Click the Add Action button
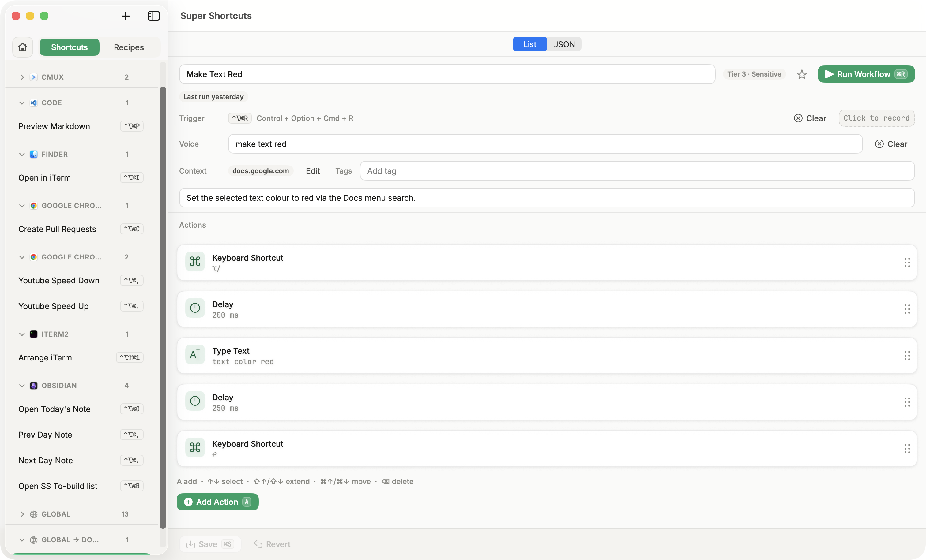Image resolution: width=926 pixels, height=560 pixels. pyautogui.click(x=218, y=502)
